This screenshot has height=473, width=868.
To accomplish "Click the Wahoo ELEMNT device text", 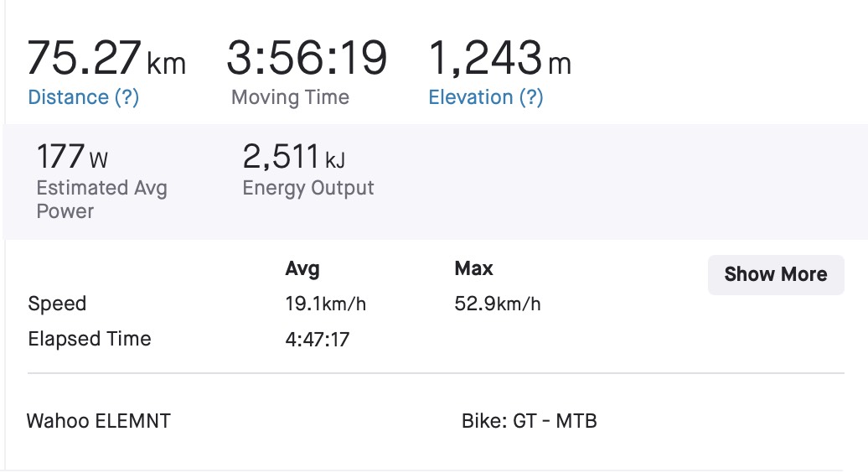I will pos(99,421).
